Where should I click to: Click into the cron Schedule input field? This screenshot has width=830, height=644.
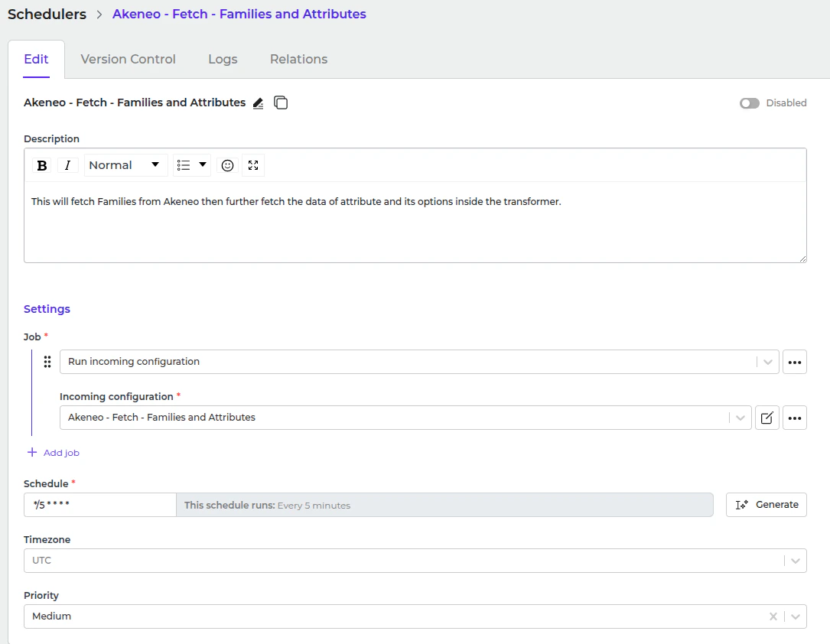(100, 505)
